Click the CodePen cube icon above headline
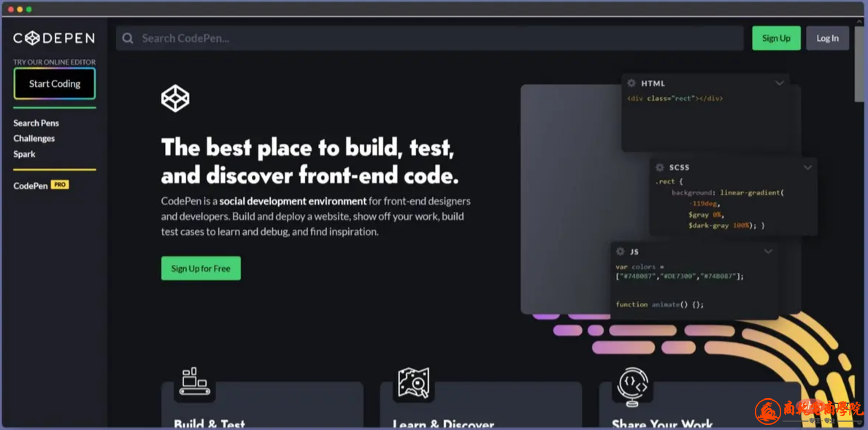This screenshot has width=868, height=430. 175,99
